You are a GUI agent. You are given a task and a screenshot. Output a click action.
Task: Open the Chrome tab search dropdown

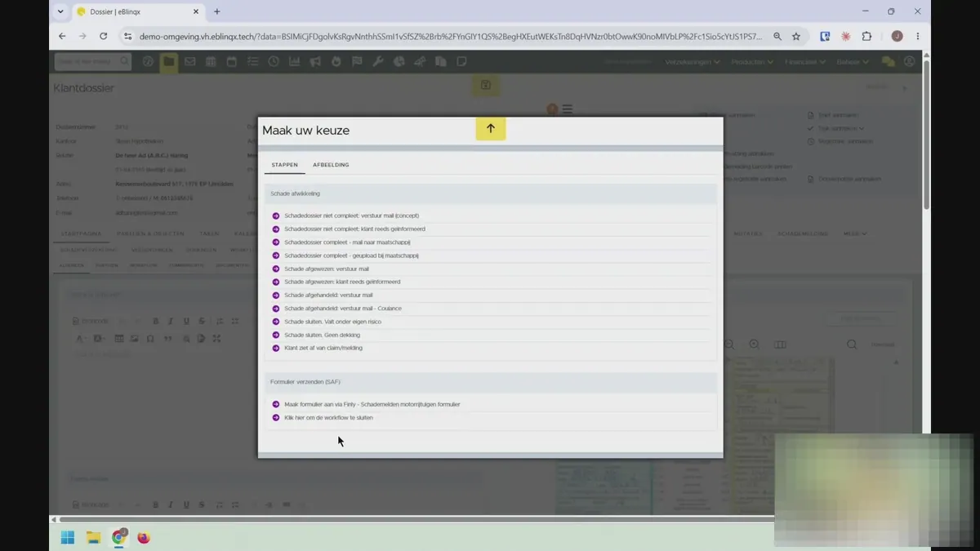[x=60, y=11]
